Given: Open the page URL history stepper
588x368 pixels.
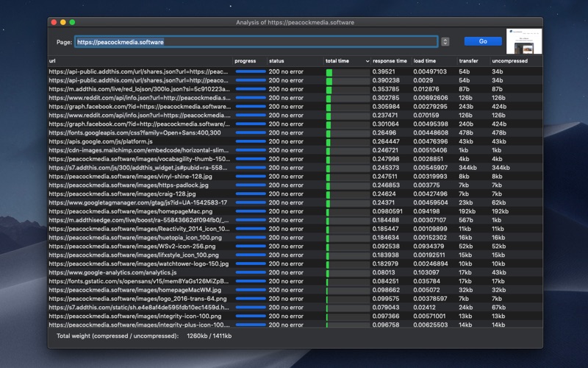Looking at the screenshot, I should pyautogui.click(x=445, y=42).
